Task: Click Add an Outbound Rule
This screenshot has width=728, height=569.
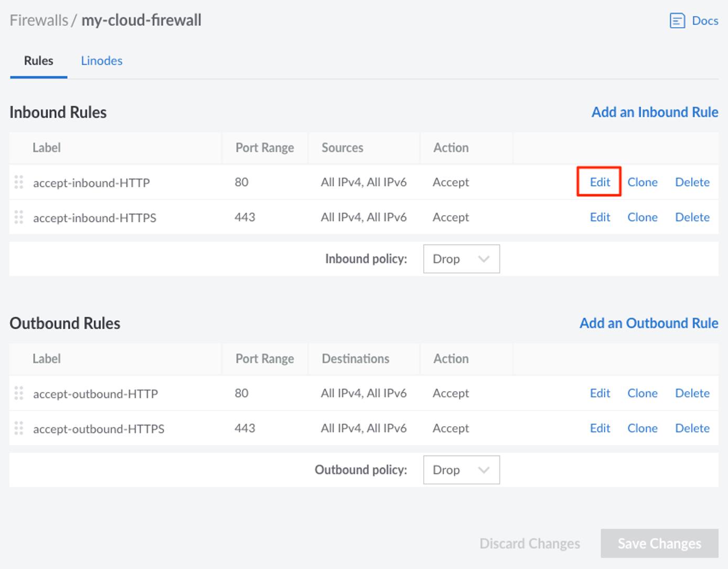Action: pyautogui.click(x=648, y=323)
